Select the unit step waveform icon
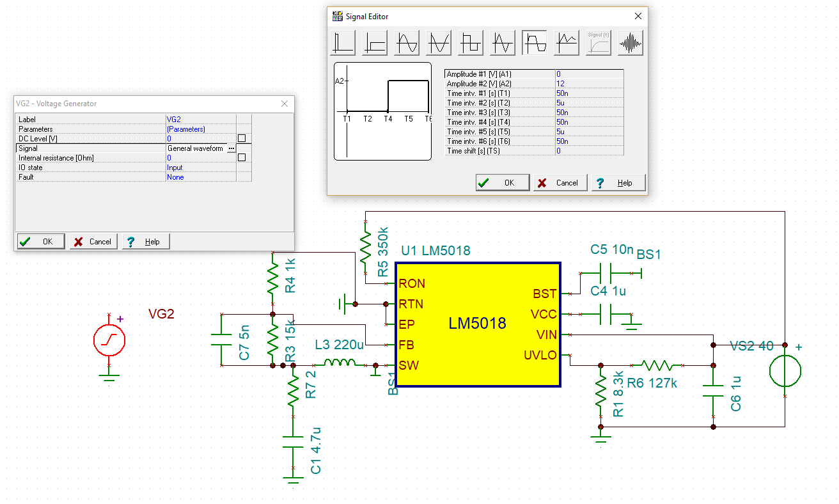The height and width of the screenshot is (504, 839). (375, 43)
